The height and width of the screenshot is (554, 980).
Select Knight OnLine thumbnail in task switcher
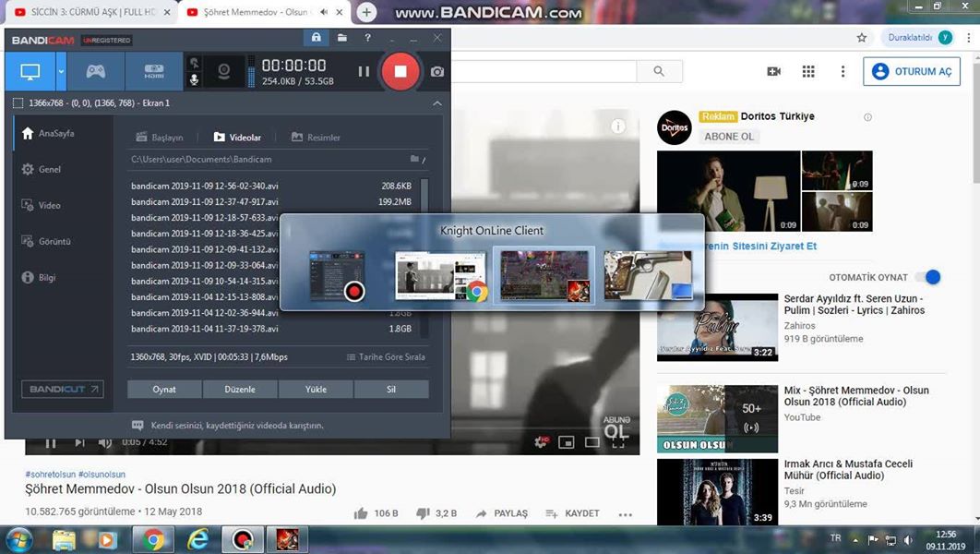click(x=544, y=275)
